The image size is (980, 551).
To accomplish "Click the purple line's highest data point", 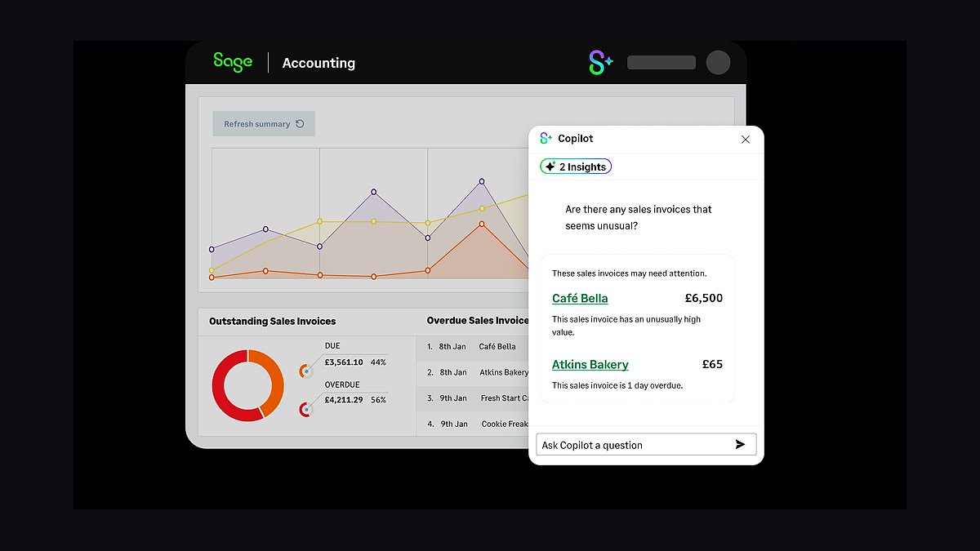I will click(482, 181).
